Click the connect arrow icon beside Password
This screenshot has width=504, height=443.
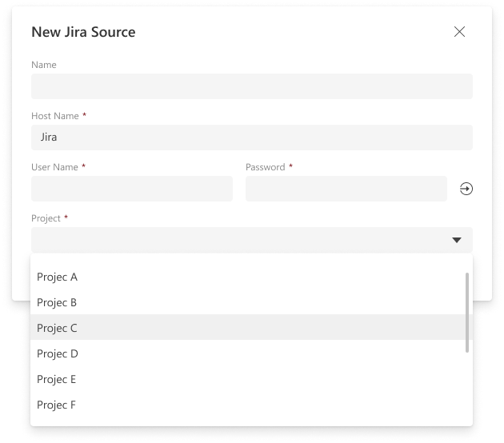coord(466,189)
